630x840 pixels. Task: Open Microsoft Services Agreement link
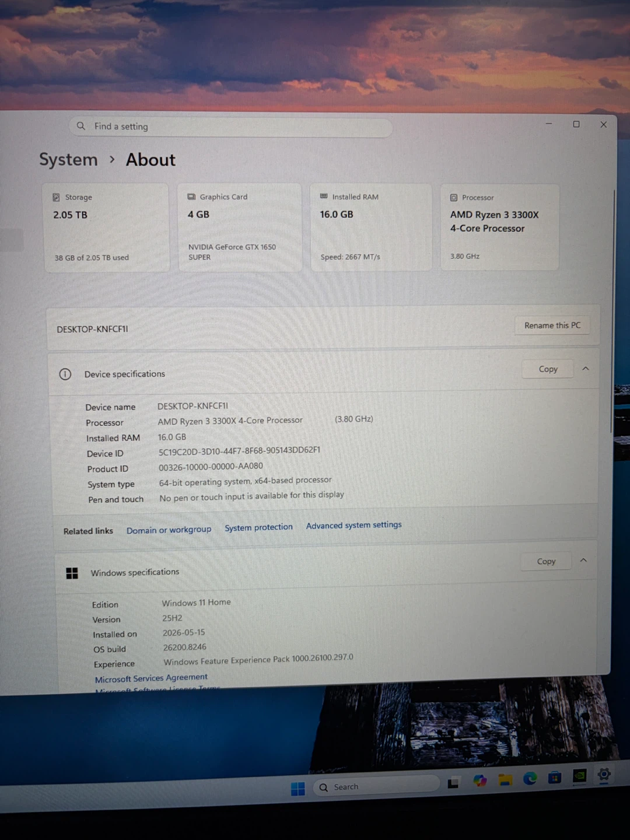tap(151, 678)
